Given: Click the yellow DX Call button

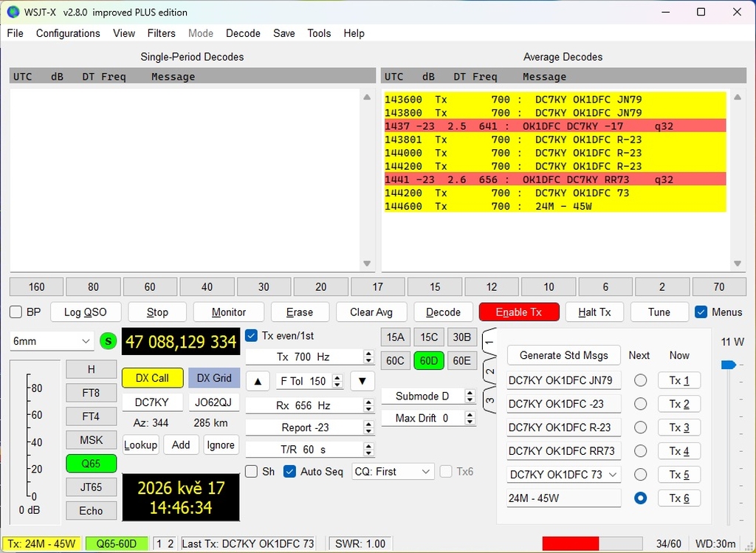Looking at the screenshot, I should pyautogui.click(x=152, y=378).
